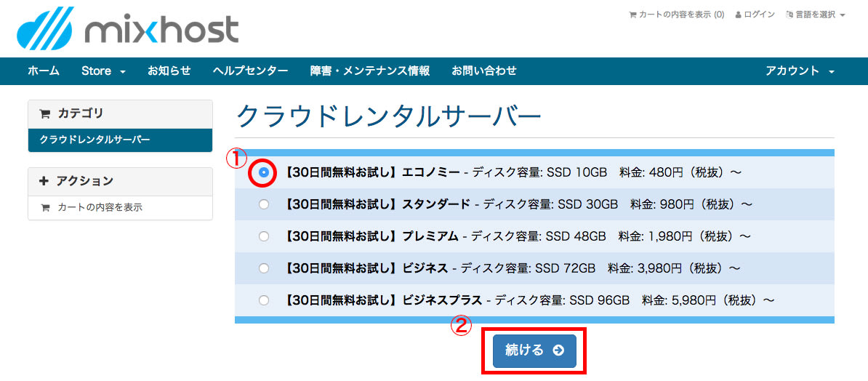The image size is (868, 381).
Task: Click the プレミアム SSD 48GB plan text
Action: [516, 237]
